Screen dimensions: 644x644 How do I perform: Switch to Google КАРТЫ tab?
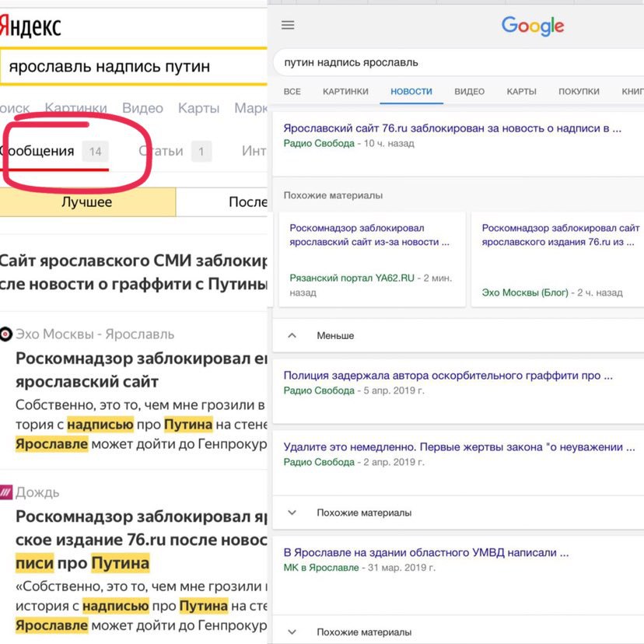(x=521, y=92)
